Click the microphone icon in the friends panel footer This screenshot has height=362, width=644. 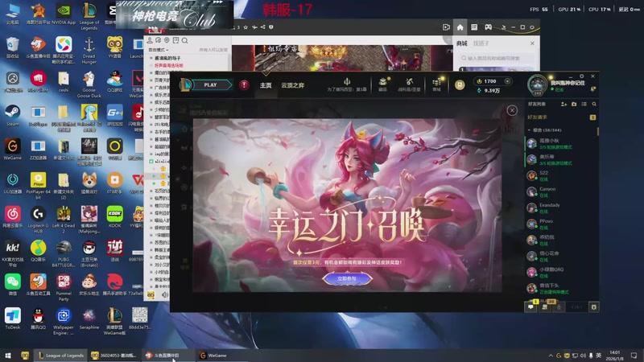coord(559,306)
